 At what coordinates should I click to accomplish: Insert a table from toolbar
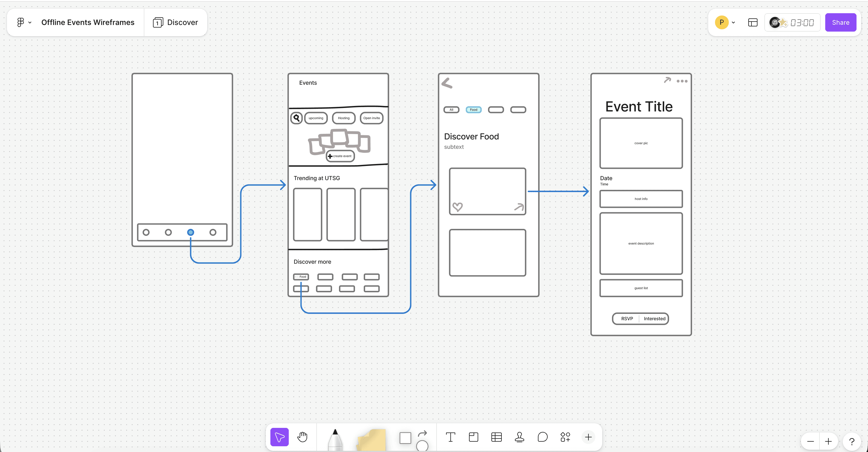click(x=496, y=437)
